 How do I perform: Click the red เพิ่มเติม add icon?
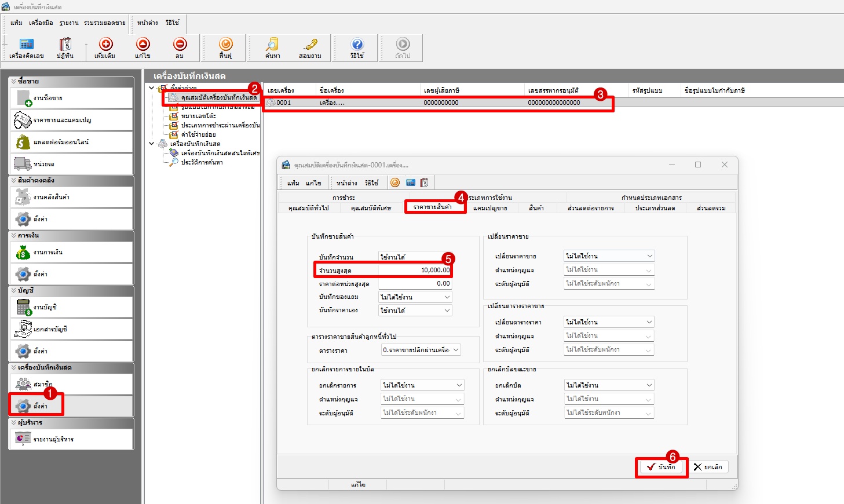105,45
